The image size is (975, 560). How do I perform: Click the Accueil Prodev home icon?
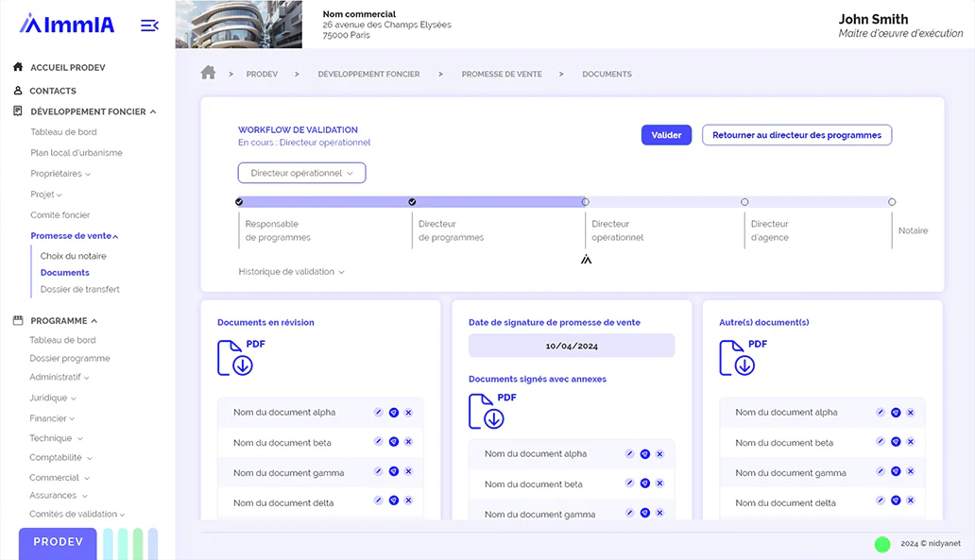(18, 66)
